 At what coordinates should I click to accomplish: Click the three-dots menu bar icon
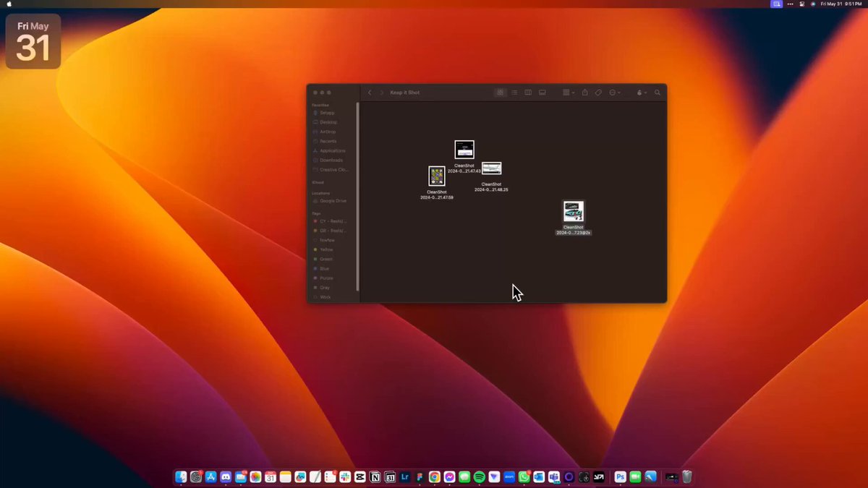[790, 4]
